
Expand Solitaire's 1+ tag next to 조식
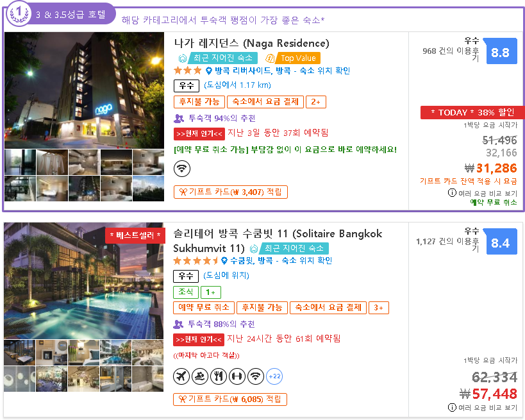(211, 292)
